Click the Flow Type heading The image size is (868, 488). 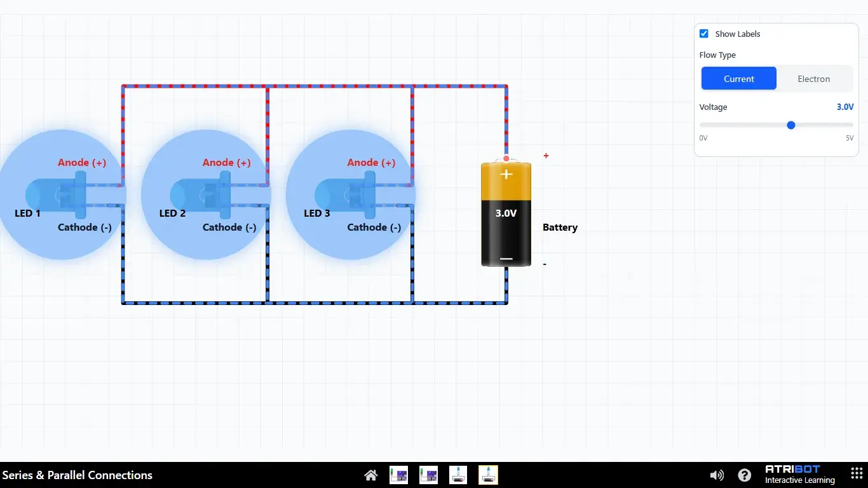(x=717, y=55)
